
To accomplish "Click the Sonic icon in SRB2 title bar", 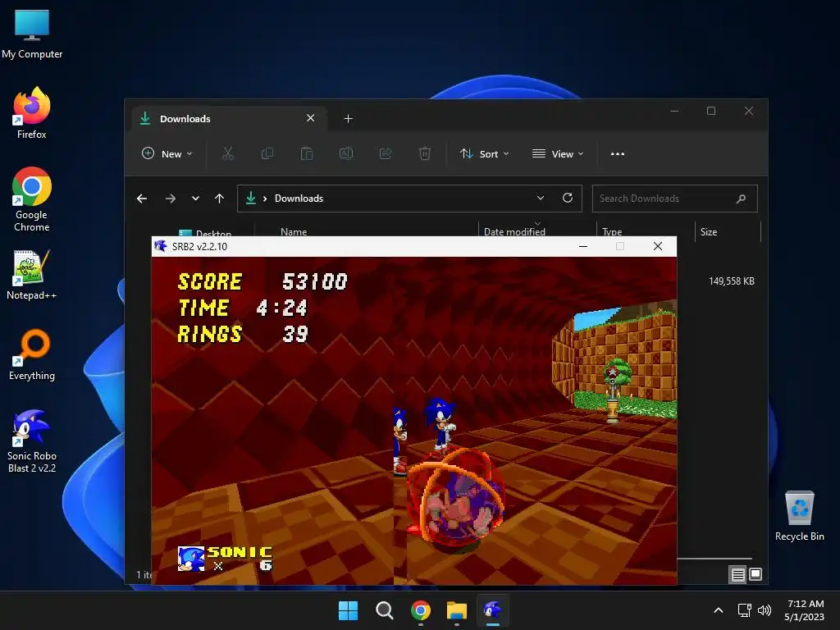I will point(160,246).
